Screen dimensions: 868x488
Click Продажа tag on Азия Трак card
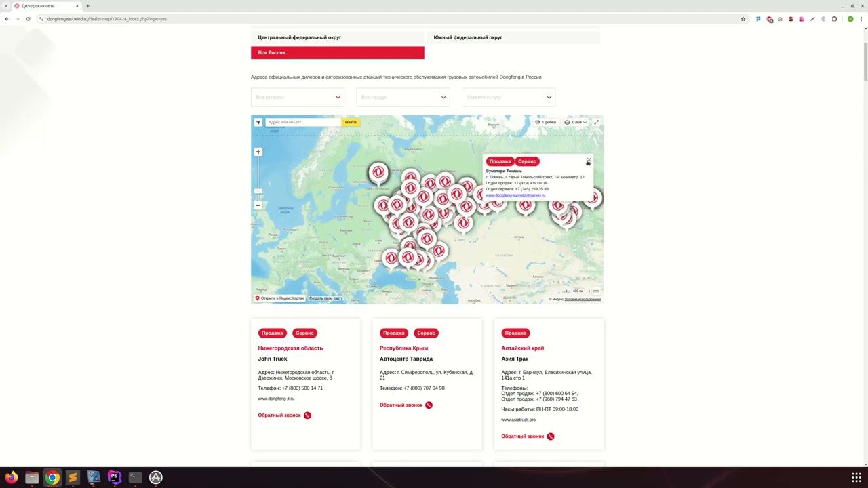click(515, 333)
